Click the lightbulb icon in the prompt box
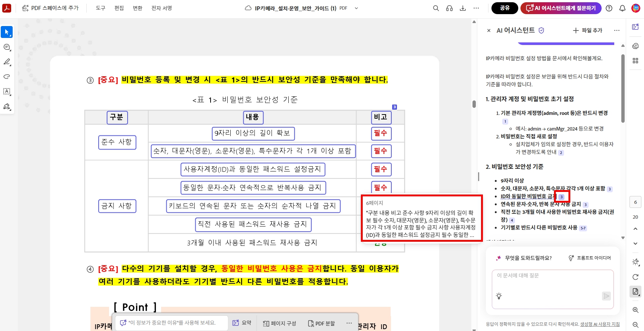This screenshot has height=331, width=644. click(499, 296)
